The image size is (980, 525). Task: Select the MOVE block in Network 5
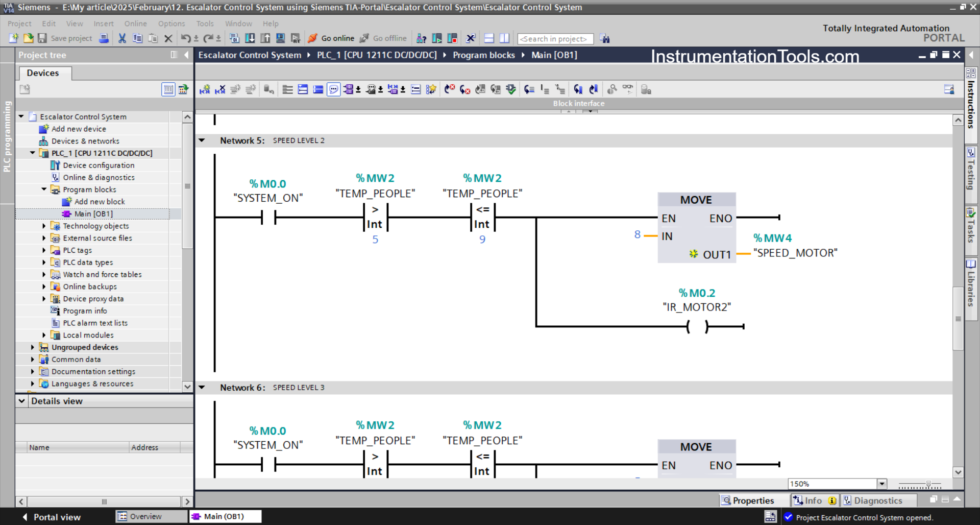[x=697, y=227]
